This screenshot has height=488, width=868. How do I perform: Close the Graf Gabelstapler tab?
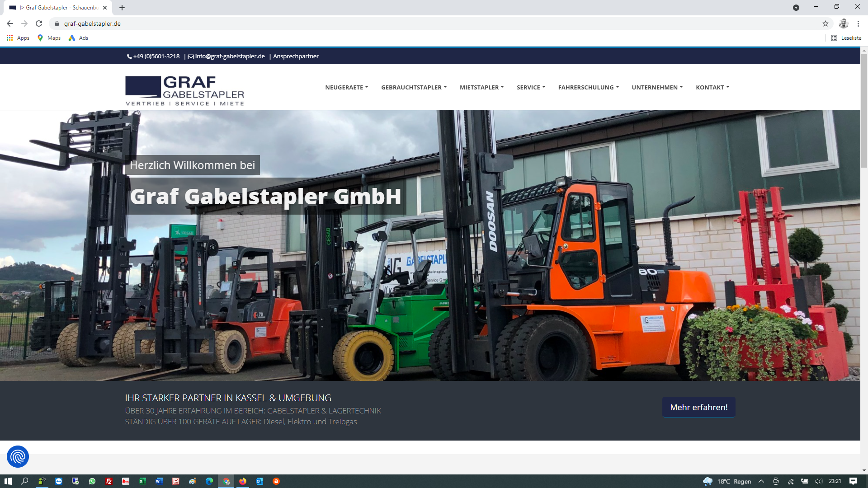pyautogui.click(x=105, y=8)
